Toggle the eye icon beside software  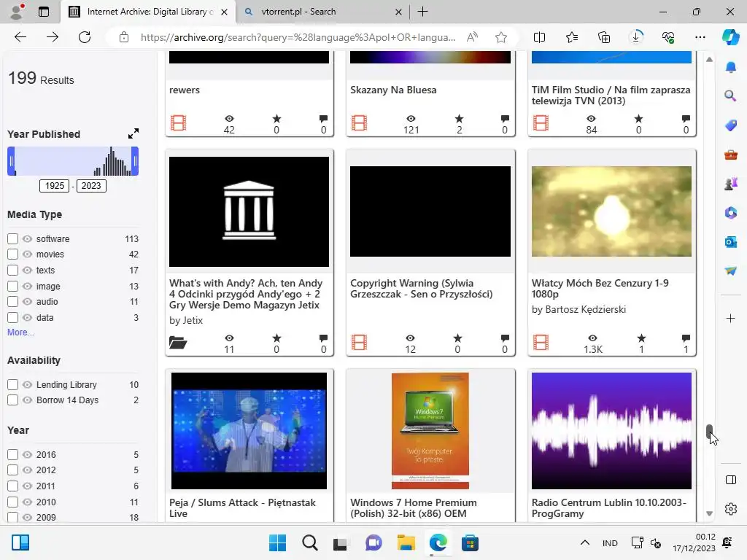pos(27,238)
